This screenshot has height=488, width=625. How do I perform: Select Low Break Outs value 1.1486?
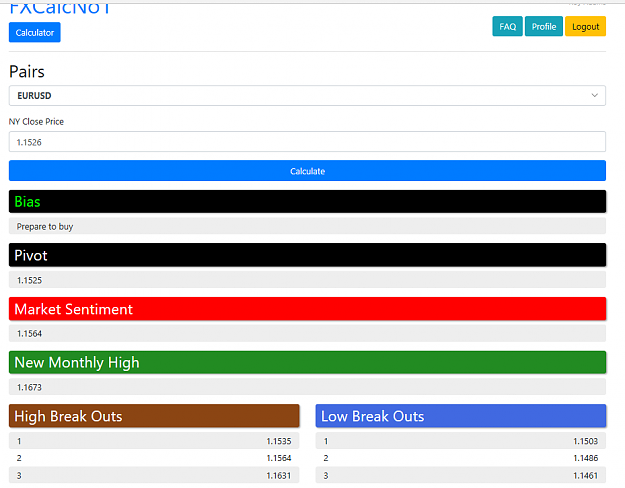tap(586, 458)
